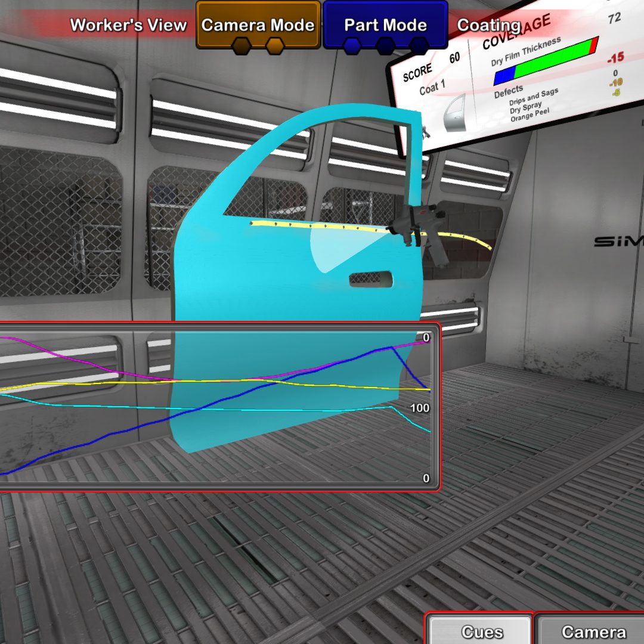Click the Score value on results panel
The image size is (644, 644).
point(454,58)
